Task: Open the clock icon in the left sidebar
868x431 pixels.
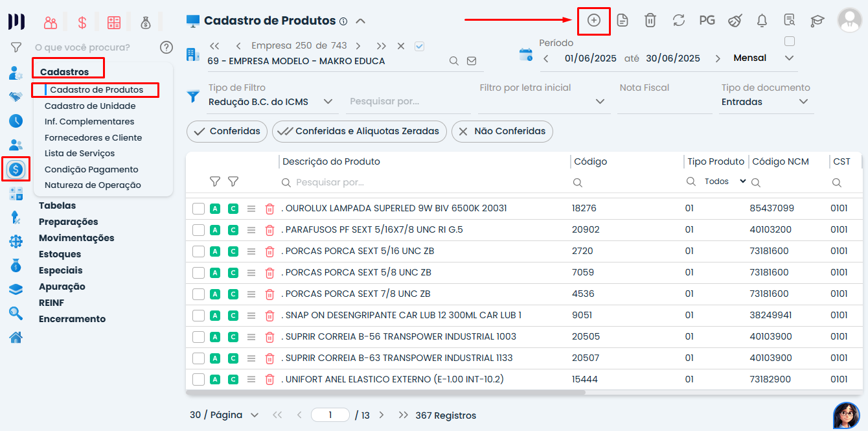Action: [x=16, y=121]
